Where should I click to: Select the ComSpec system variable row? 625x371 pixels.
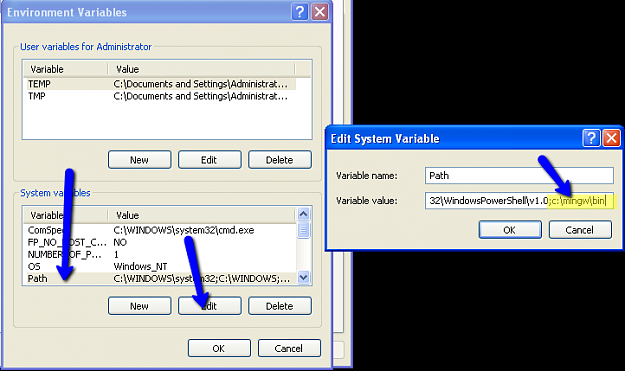(161, 230)
